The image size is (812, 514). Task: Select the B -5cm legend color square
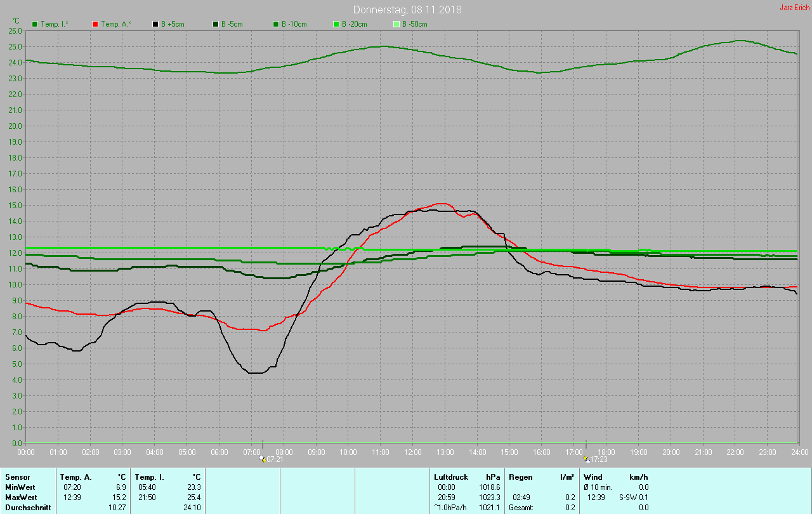pyautogui.click(x=216, y=24)
